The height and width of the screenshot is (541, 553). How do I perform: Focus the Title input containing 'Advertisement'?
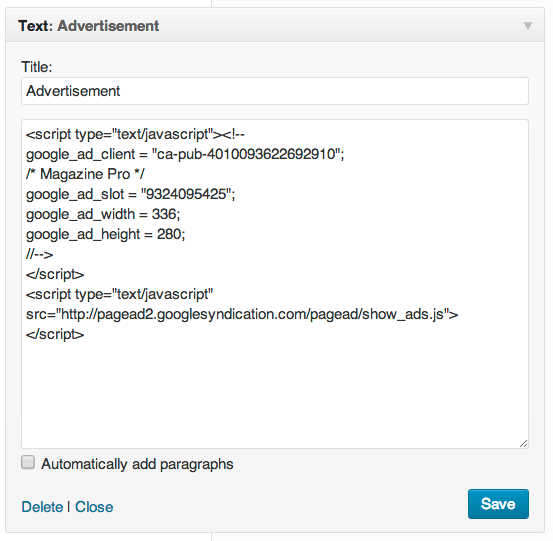[x=275, y=91]
